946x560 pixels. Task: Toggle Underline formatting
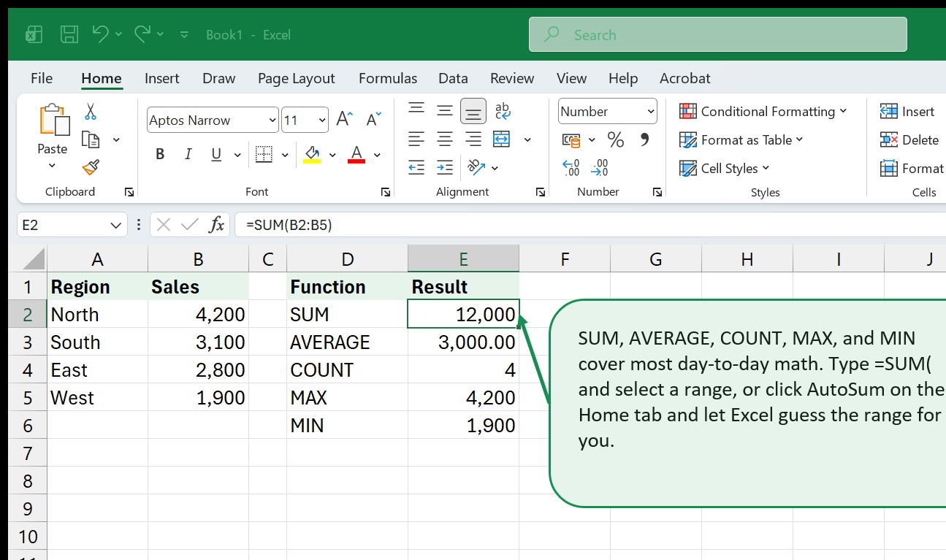click(216, 154)
